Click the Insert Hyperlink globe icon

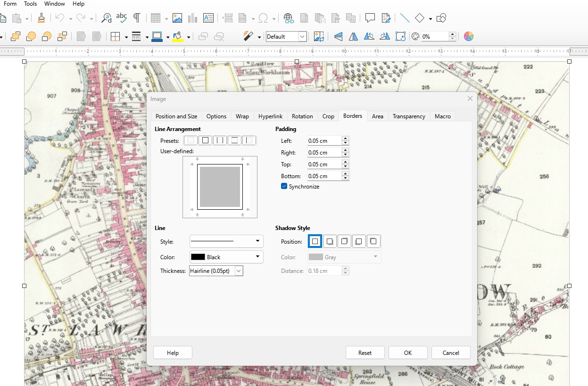[x=289, y=18]
